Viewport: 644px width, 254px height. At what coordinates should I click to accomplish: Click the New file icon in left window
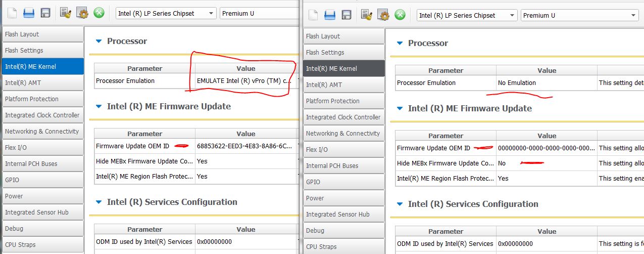tap(12, 13)
